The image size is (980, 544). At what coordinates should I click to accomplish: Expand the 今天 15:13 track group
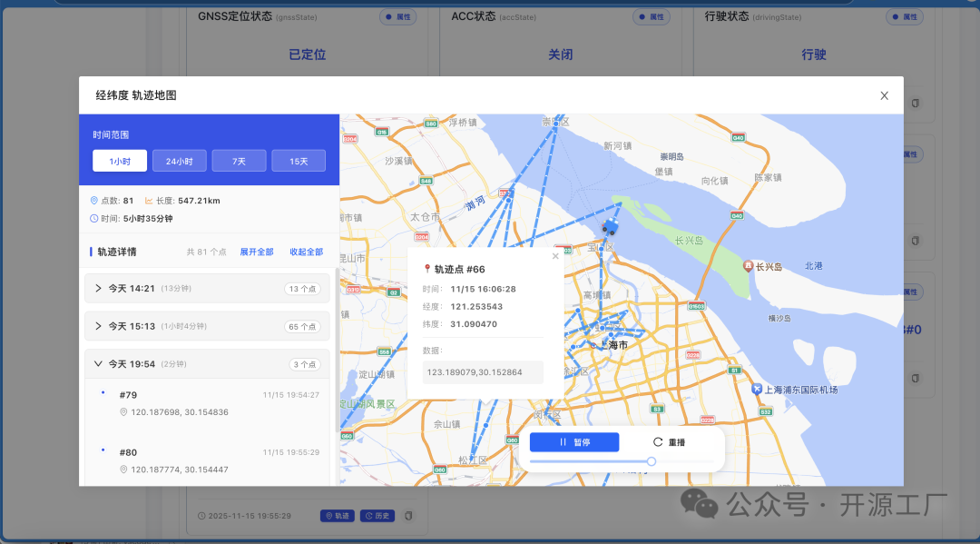[x=98, y=325]
